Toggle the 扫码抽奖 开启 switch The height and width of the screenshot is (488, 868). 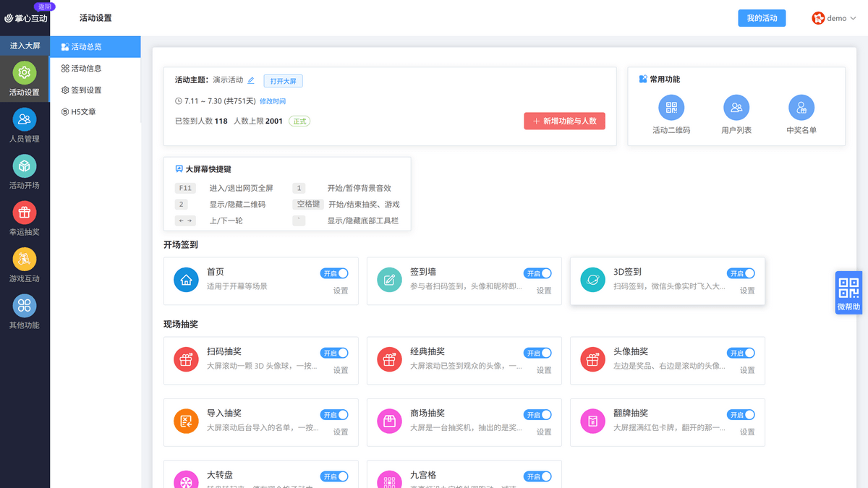(334, 353)
